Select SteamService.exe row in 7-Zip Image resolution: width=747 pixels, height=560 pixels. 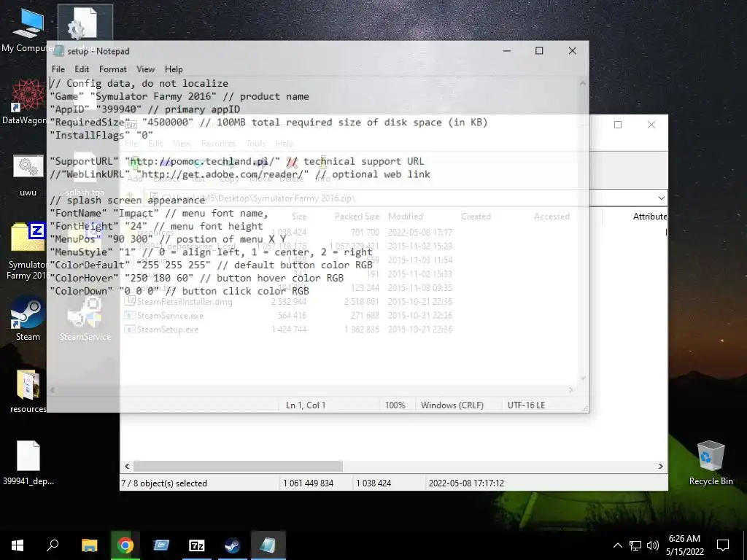pyautogui.click(x=287, y=316)
